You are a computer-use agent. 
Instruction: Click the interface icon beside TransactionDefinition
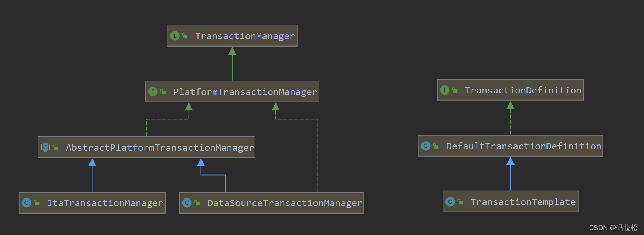(444, 90)
